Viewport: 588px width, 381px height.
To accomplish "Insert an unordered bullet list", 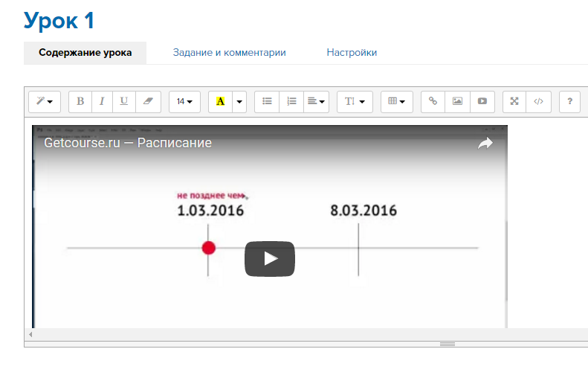I will pos(267,101).
